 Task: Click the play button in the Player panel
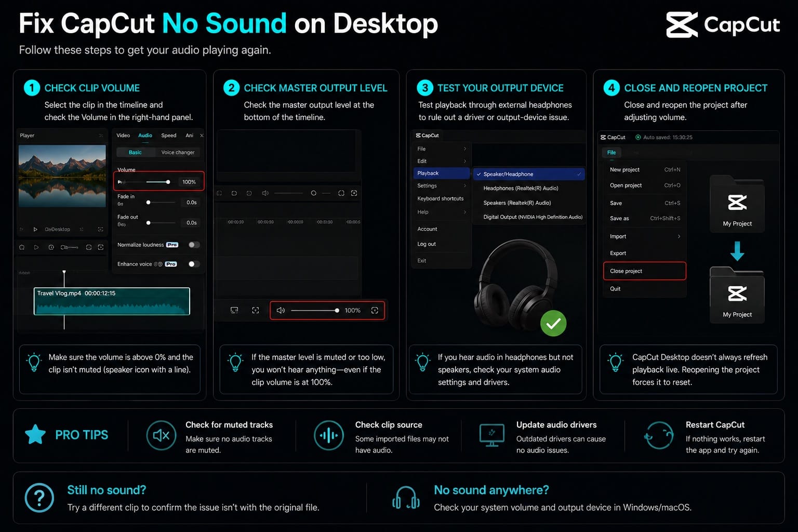[35, 229]
